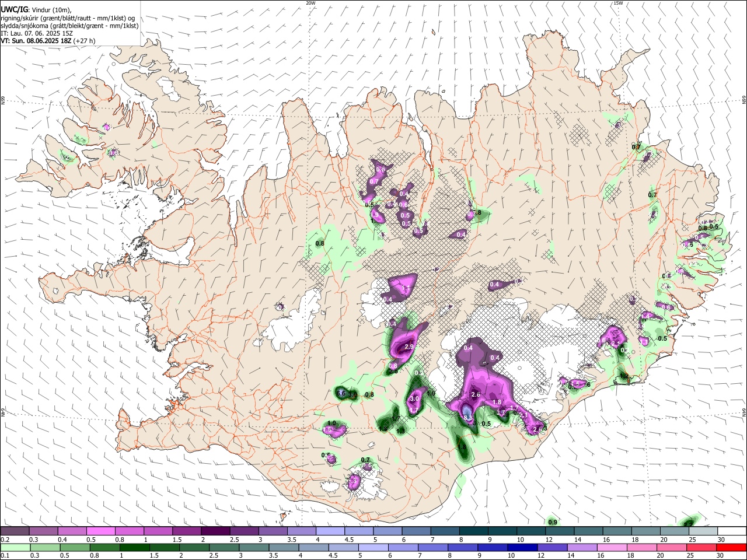Click the 'IT: Lau. 07. 06. 2025 15Z' line
747x560 pixels.
[x=37, y=33]
